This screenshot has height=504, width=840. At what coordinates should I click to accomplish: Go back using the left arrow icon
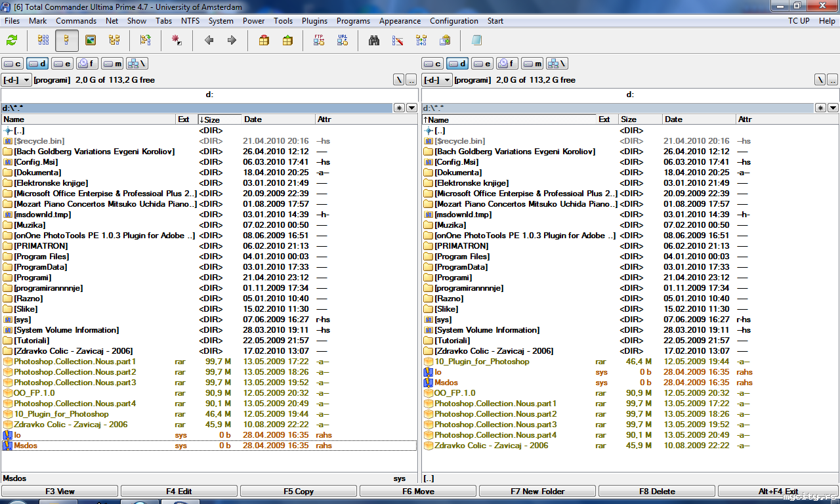click(209, 41)
